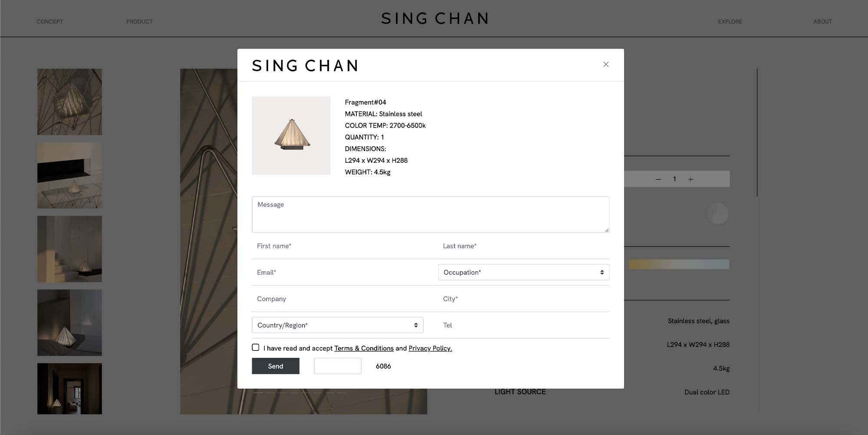Click the lamp product image in dialog

tap(291, 135)
